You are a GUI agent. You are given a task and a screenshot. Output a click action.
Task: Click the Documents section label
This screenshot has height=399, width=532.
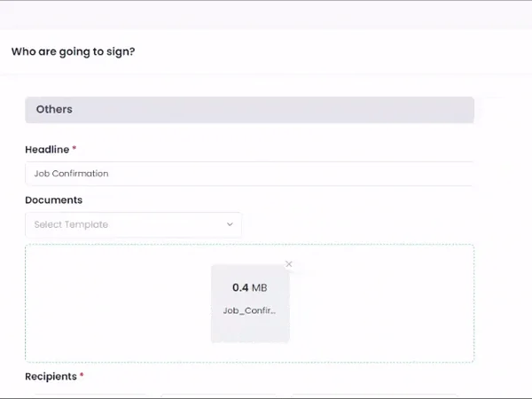(53, 200)
